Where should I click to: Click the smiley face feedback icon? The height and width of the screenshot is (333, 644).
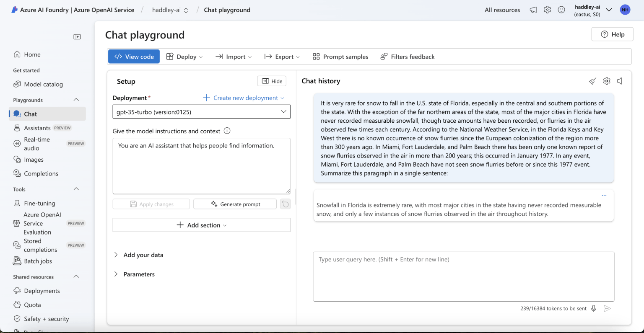click(x=561, y=10)
